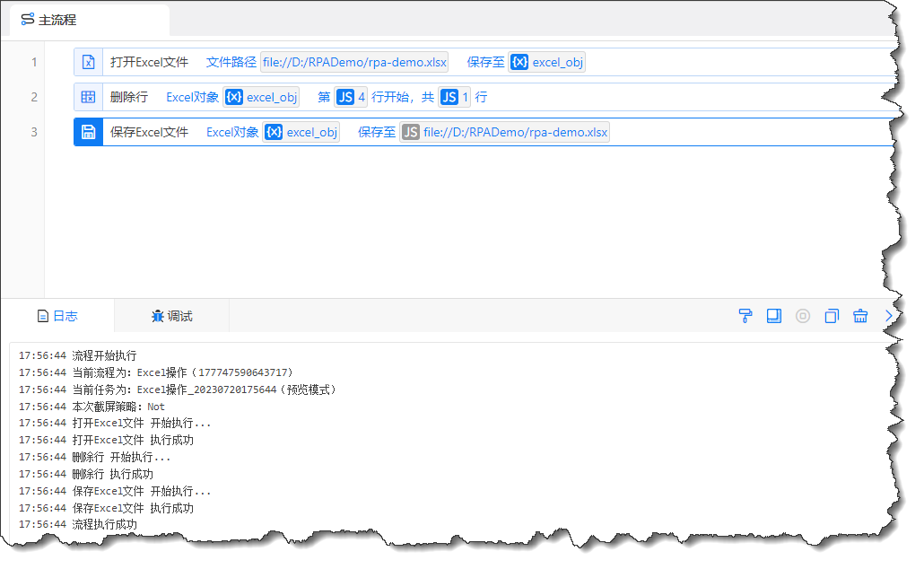The height and width of the screenshot is (569, 924).
Task: Click the main flow tab icon
Action: (x=28, y=20)
